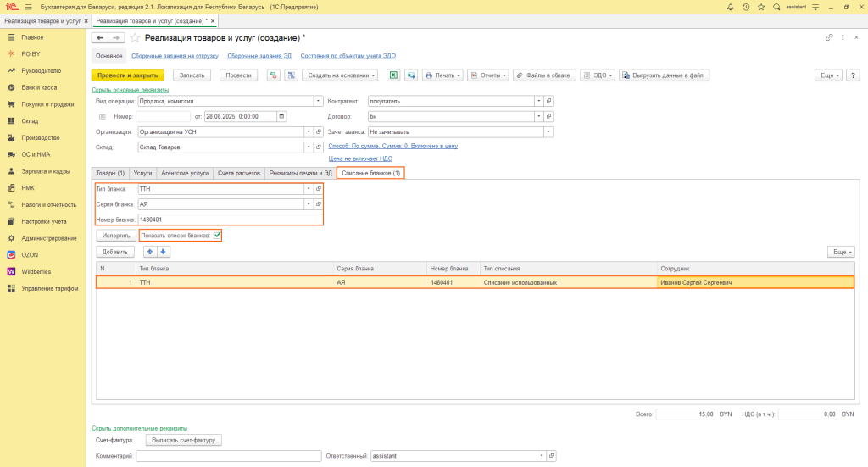Open toolbar Еще menu next to help

(x=829, y=75)
